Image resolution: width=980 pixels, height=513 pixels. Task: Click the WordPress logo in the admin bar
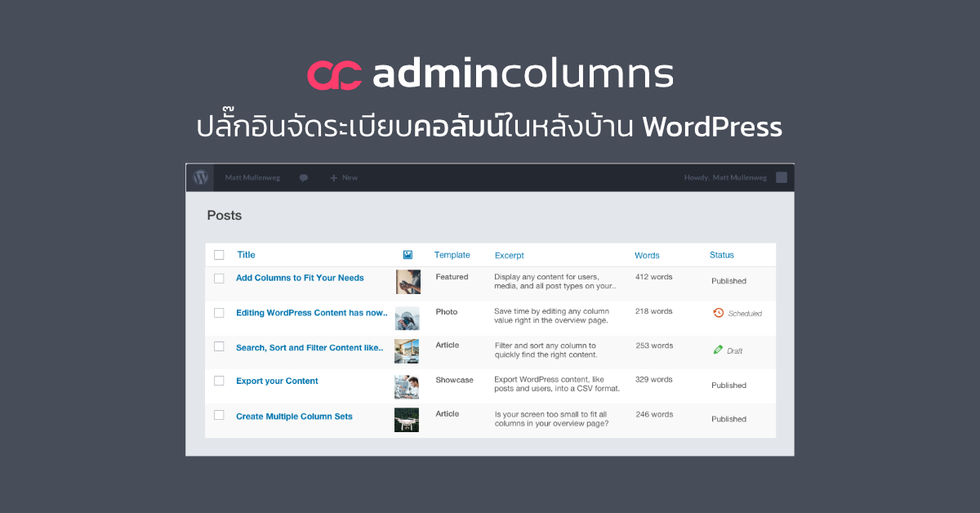click(x=200, y=177)
